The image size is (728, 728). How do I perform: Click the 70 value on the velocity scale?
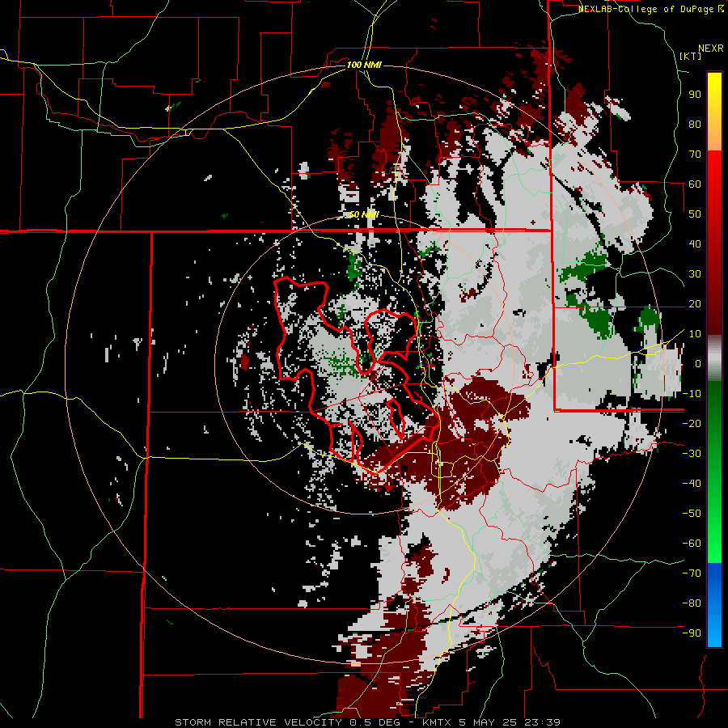coord(695,154)
